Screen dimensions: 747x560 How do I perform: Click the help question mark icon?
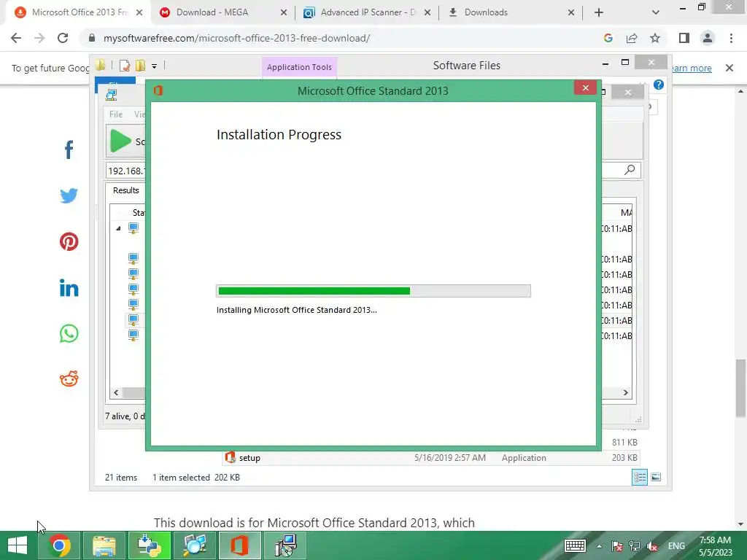659,85
